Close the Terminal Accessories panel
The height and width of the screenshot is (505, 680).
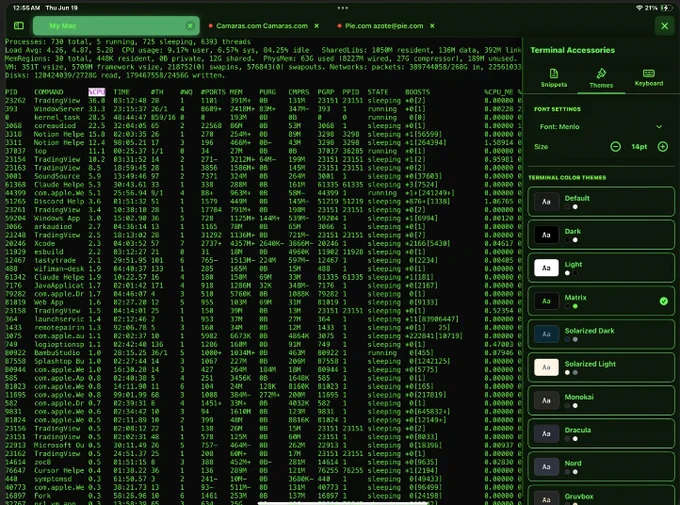pyautogui.click(x=664, y=26)
